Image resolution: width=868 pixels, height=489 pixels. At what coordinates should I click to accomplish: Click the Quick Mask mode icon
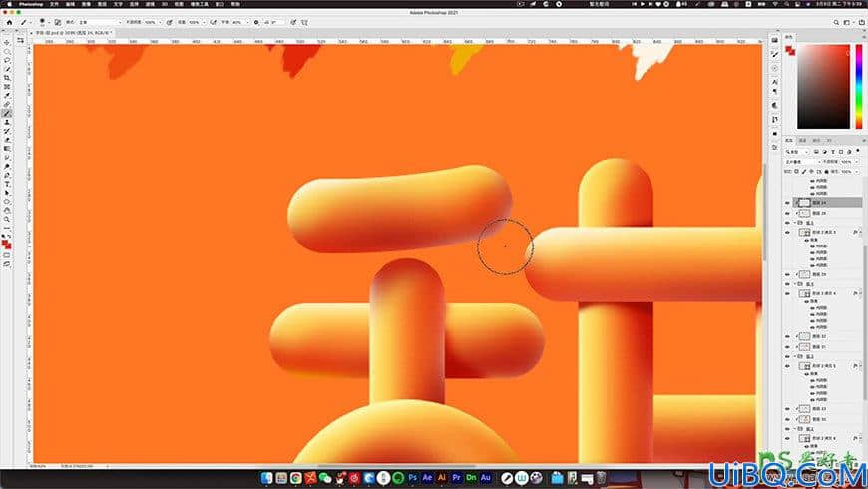7,255
